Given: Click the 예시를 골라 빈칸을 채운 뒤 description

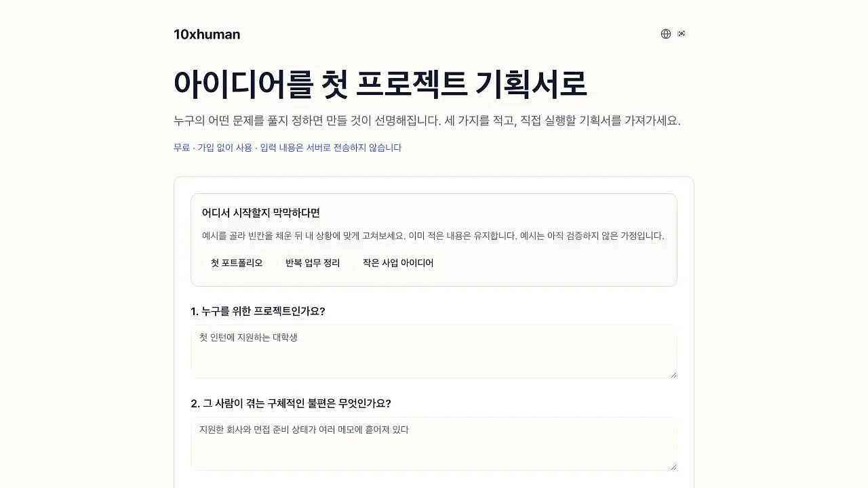Looking at the screenshot, I should coord(433,236).
